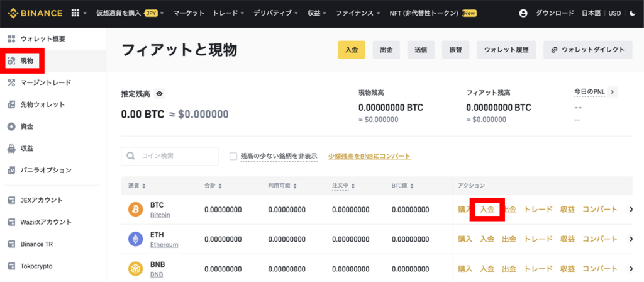Click the Tokocrypto sidebar icon

click(x=11, y=266)
